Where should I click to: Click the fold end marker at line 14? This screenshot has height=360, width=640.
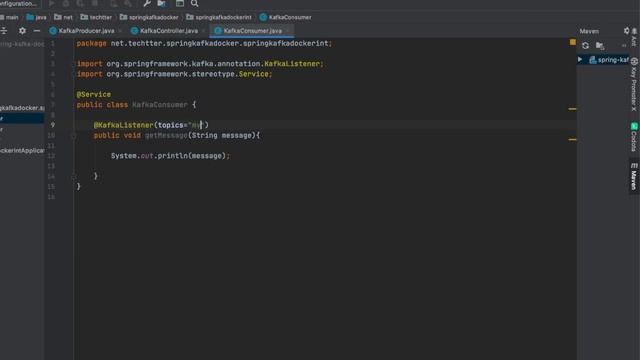tap(74, 176)
